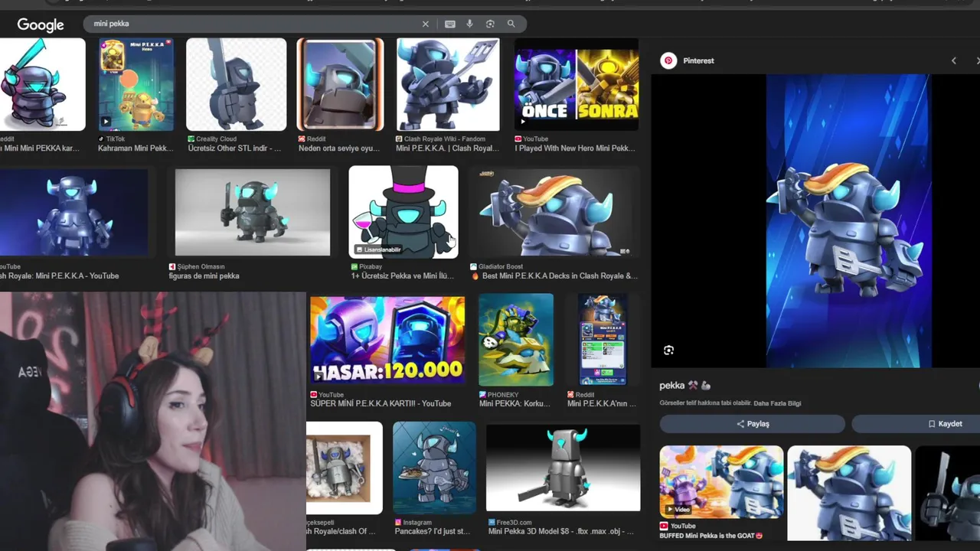Open the grey 3D figure 'figuras de mini pekka' thumbnail
The height and width of the screenshot is (551, 980).
tap(253, 212)
